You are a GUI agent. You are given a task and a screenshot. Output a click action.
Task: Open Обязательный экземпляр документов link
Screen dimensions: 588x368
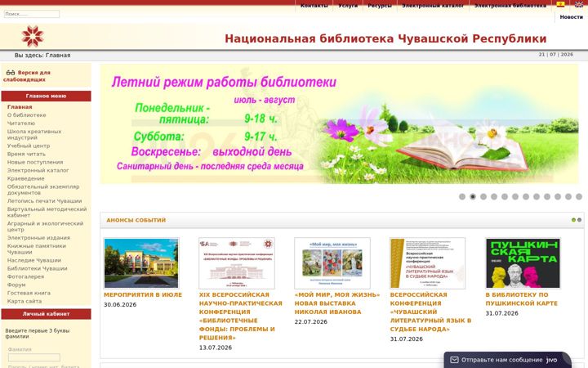[43, 190]
